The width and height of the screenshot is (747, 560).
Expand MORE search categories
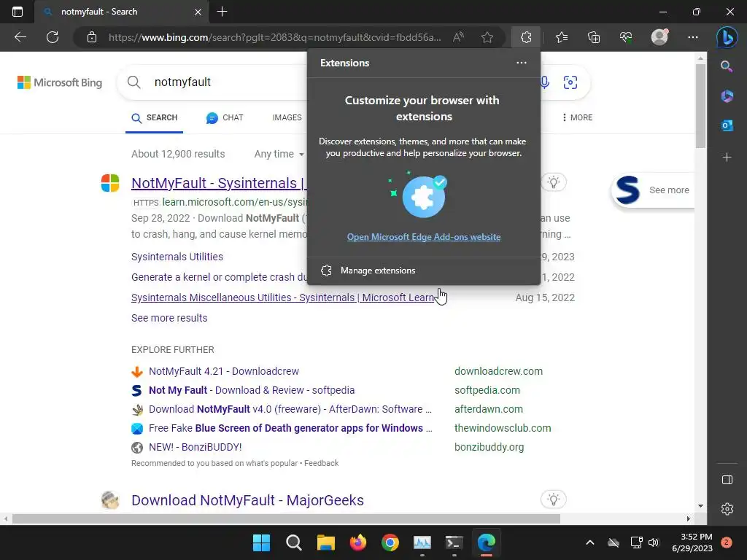[578, 117]
